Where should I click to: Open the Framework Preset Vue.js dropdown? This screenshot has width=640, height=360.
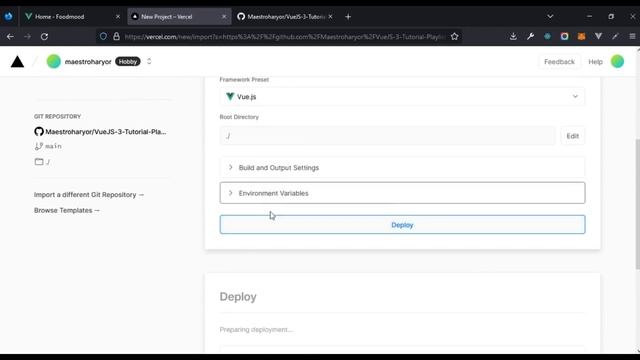pyautogui.click(x=402, y=97)
